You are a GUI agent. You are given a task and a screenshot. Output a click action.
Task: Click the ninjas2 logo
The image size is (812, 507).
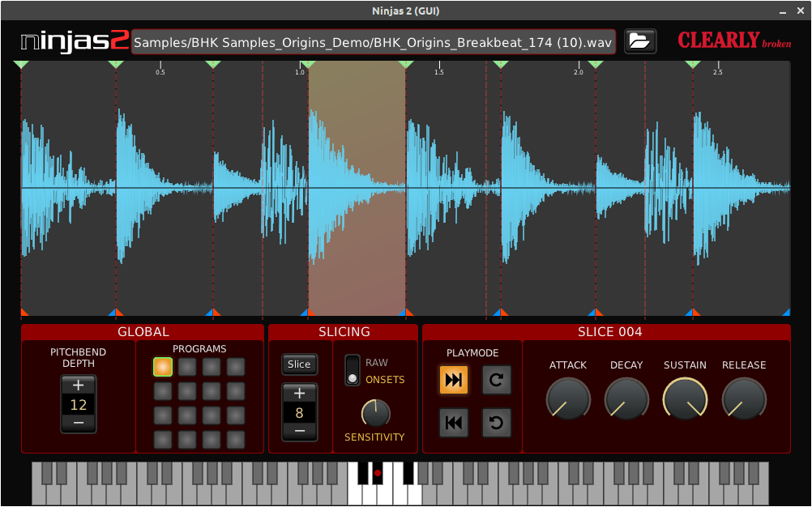[71, 40]
